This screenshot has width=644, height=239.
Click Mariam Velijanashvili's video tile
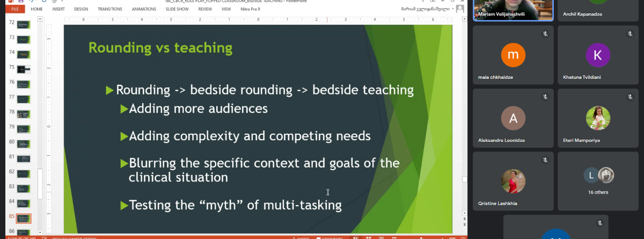(513, 10)
